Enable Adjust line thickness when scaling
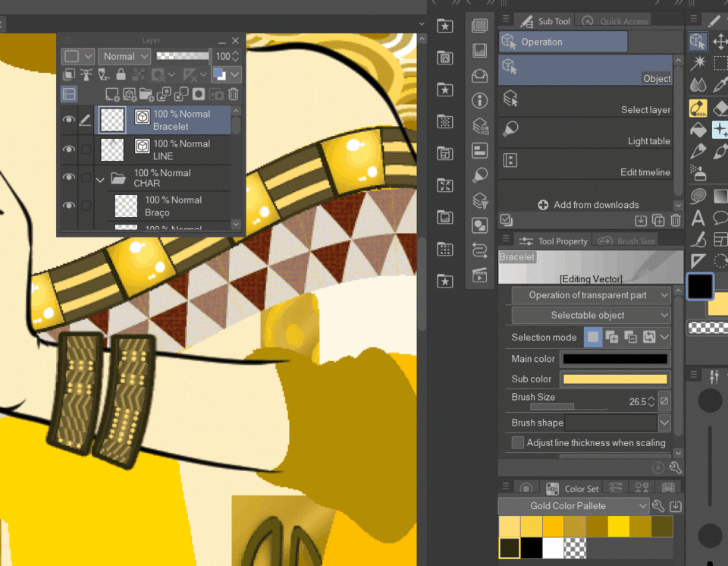This screenshot has width=728, height=566. [517, 442]
